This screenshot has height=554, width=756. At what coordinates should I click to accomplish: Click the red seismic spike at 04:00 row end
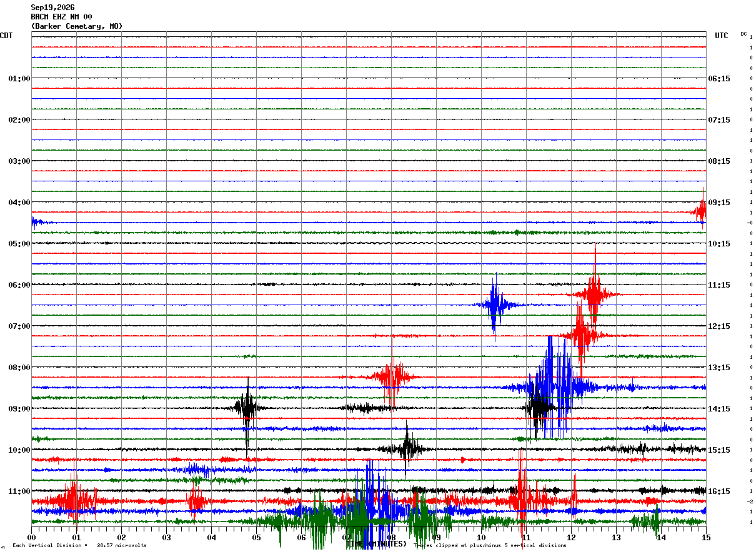pos(701,211)
